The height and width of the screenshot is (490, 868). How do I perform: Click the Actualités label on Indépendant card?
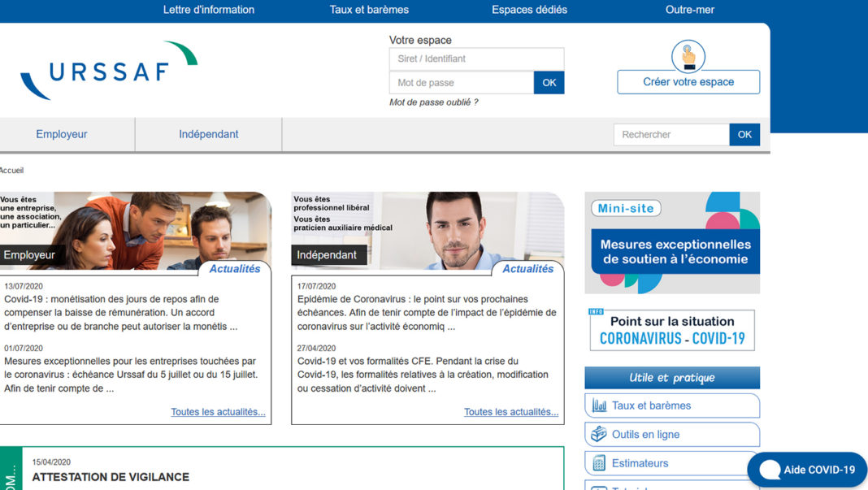[x=527, y=268]
